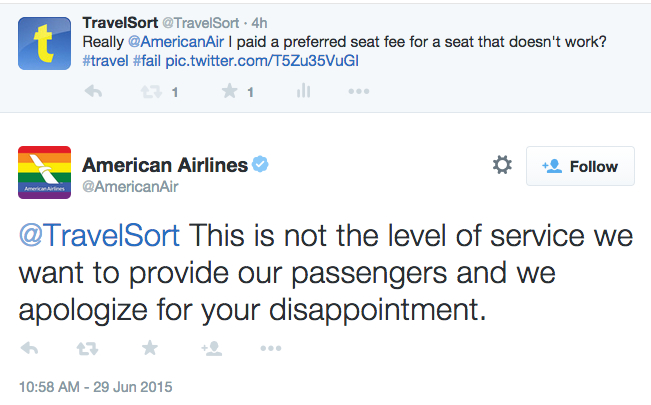The width and height of the screenshot is (651, 405).
Task: Open TravelSort profile avatar
Action: [x=44, y=43]
